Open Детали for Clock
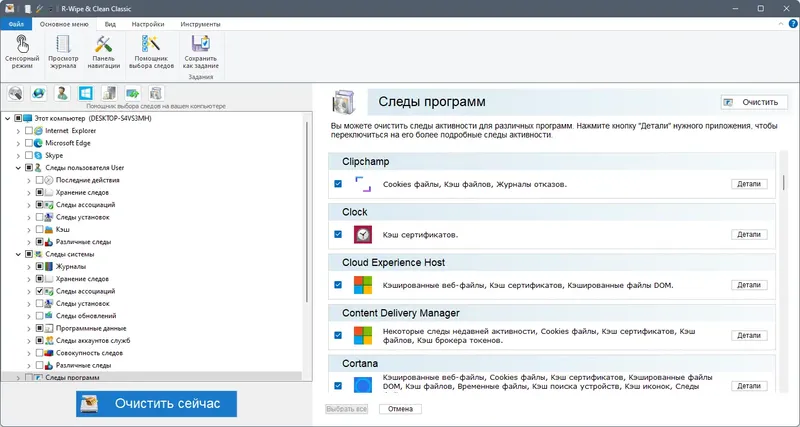This screenshot has height=427, width=800. pos(749,235)
